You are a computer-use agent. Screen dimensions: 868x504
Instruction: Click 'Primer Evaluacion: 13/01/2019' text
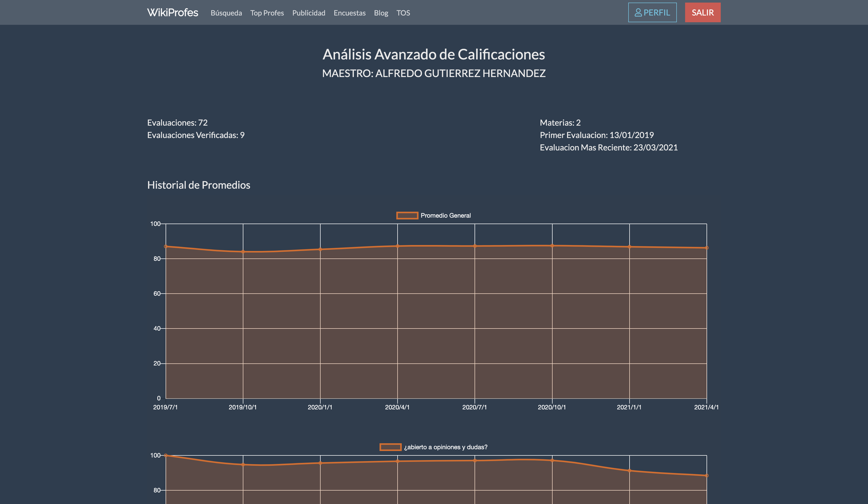[x=596, y=135]
